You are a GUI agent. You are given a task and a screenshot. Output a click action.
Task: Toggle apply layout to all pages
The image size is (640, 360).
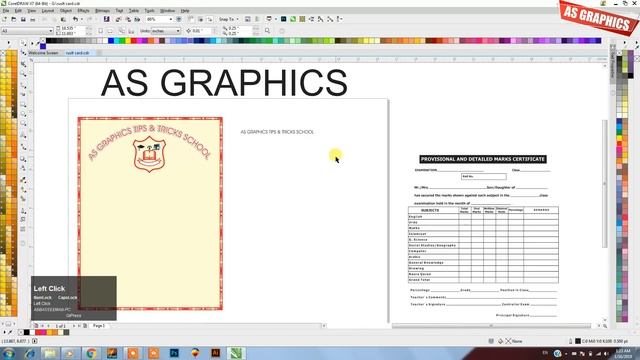click(122, 31)
